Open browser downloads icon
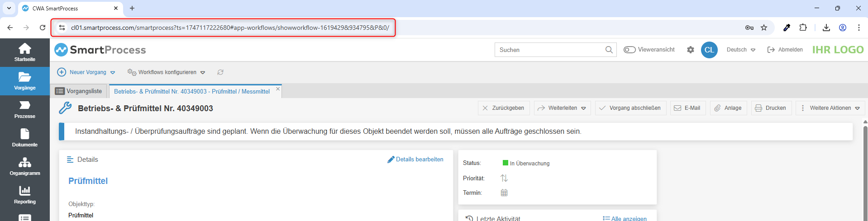 click(826, 28)
